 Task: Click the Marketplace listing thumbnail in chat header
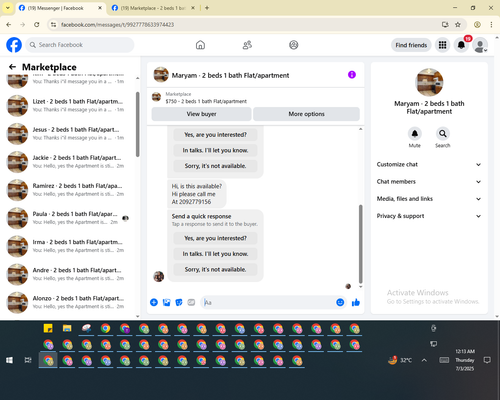pyautogui.click(x=157, y=97)
